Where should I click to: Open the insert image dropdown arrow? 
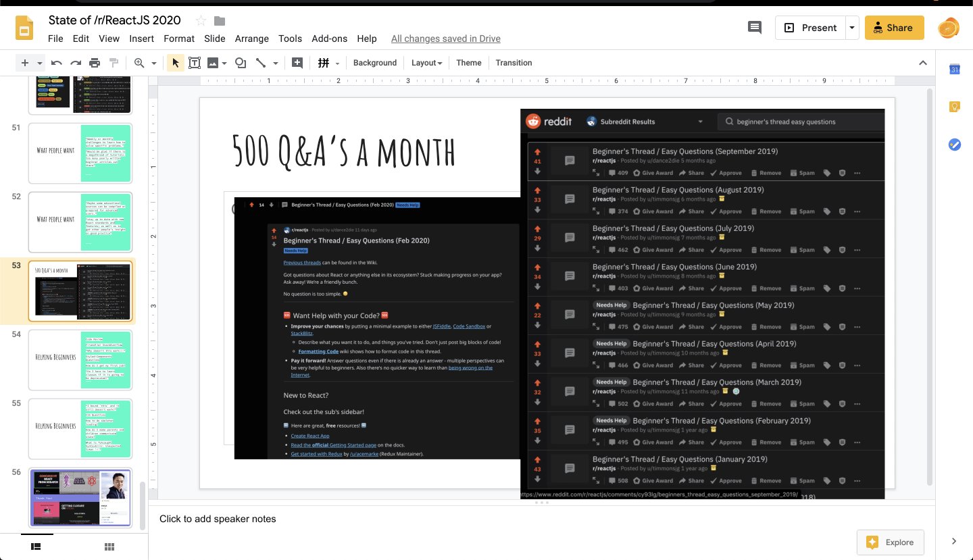click(x=224, y=63)
